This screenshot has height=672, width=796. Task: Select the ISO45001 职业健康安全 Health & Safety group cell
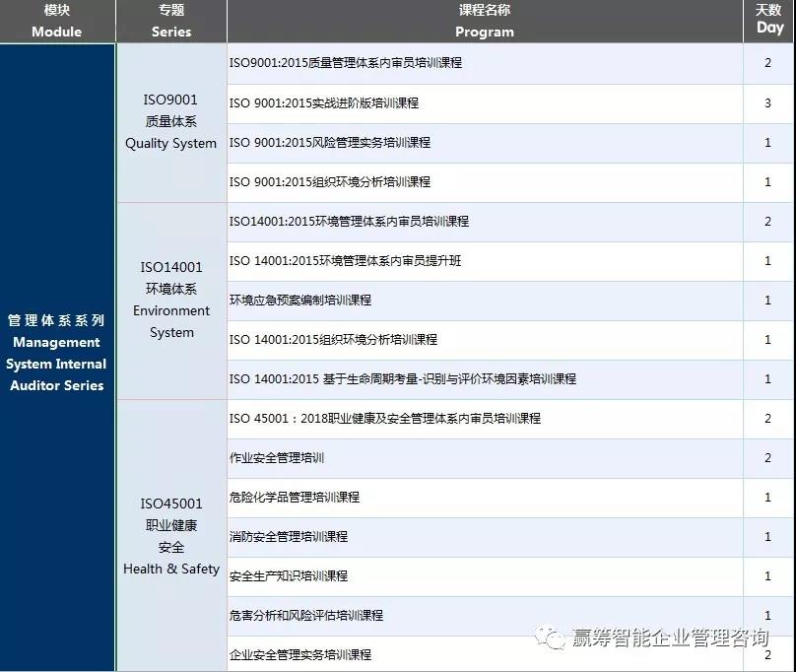(169, 536)
